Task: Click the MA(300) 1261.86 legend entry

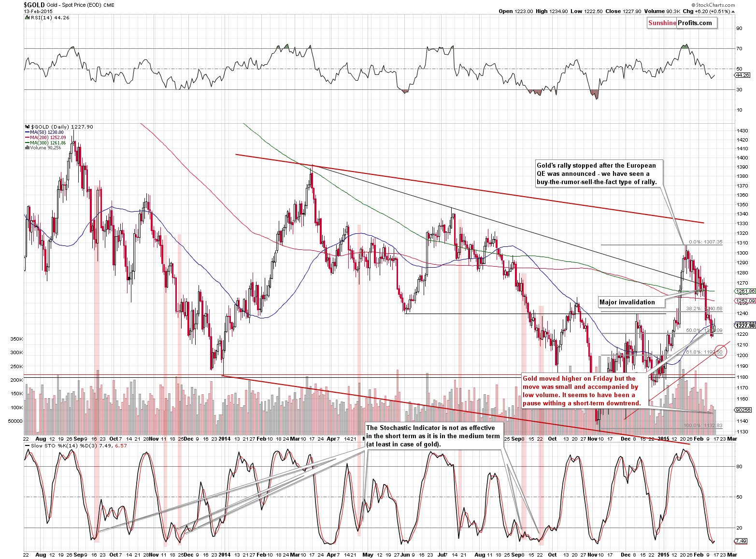Action: (x=45, y=143)
